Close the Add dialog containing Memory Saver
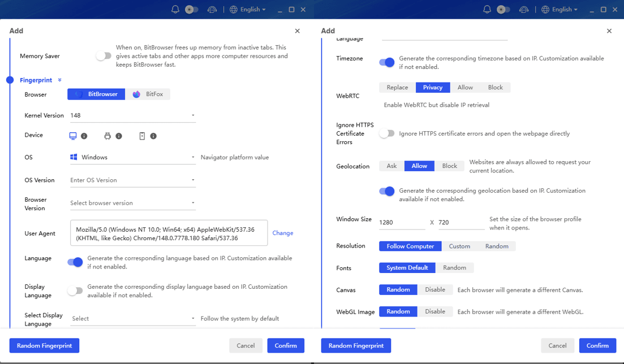Image resolution: width=624 pixels, height=364 pixels. tap(297, 31)
